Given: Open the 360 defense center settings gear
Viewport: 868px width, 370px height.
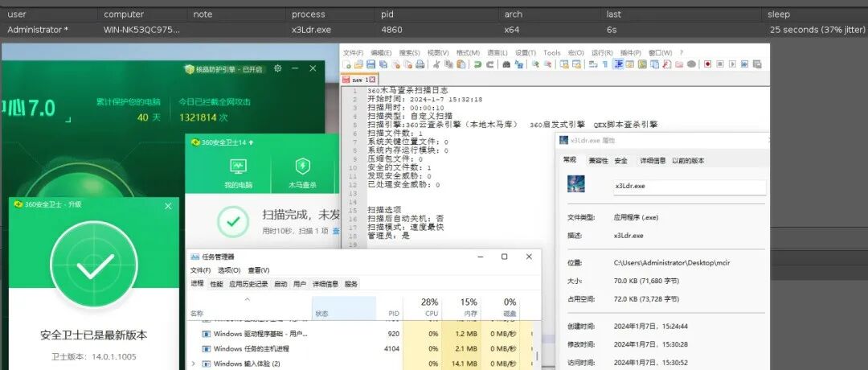Looking at the screenshot, I should [278, 68].
